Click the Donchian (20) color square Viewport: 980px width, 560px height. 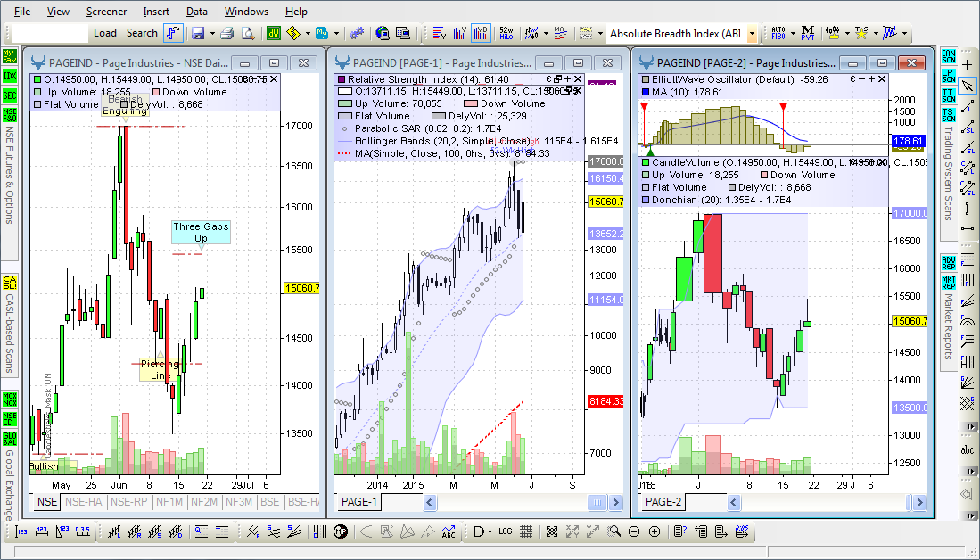[646, 200]
